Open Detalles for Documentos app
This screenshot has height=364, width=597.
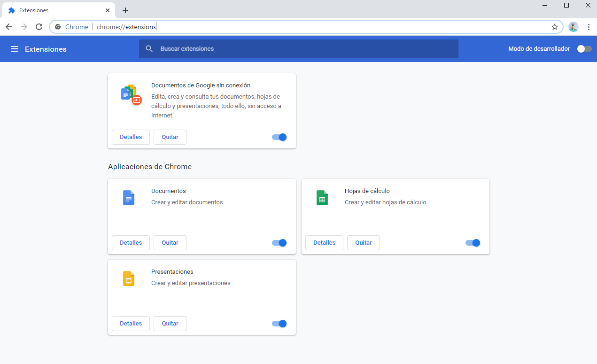pos(131,243)
